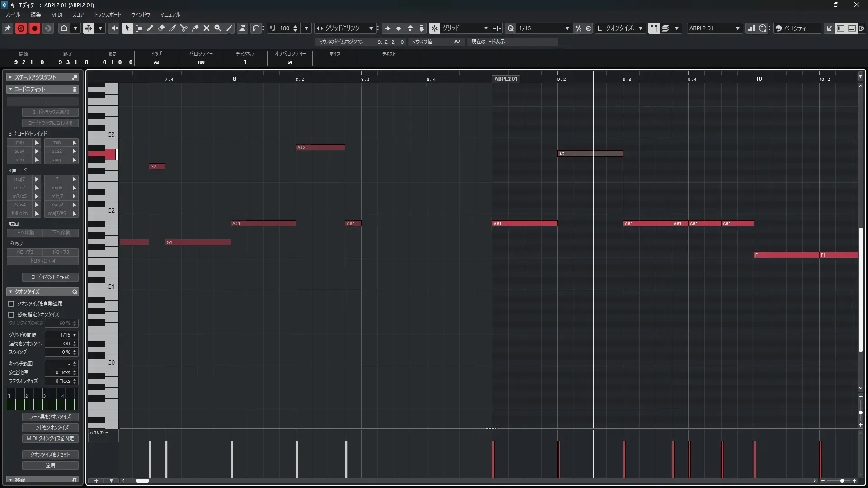The width and height of the screenshot is (868, 488).
Task: Select the Draw pencil tool
Action: 150,28
